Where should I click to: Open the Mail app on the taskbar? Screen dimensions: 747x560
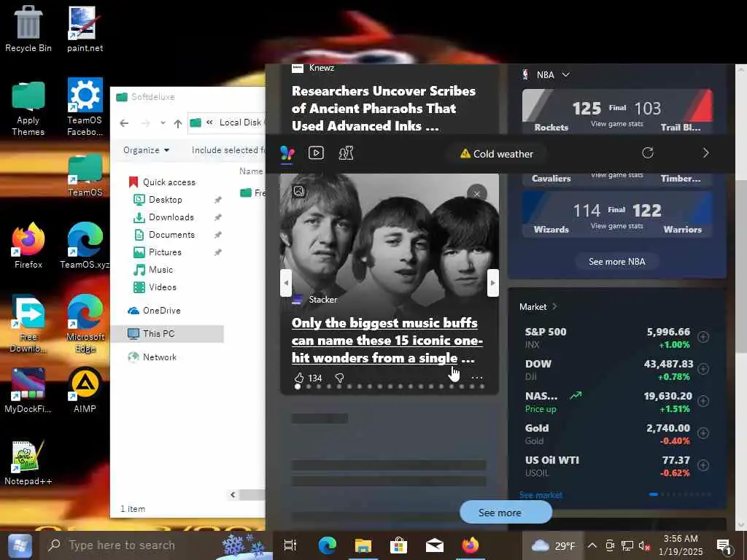(435, 545)
